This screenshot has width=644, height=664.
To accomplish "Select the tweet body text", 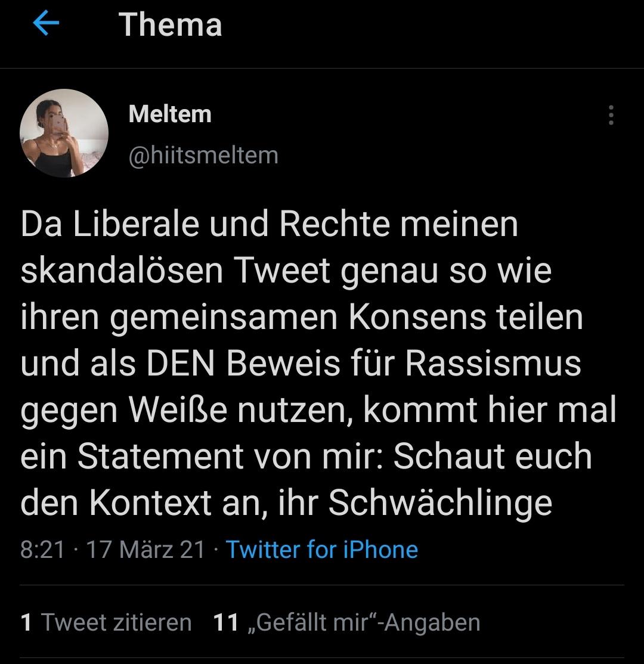I will coord(318,364).
